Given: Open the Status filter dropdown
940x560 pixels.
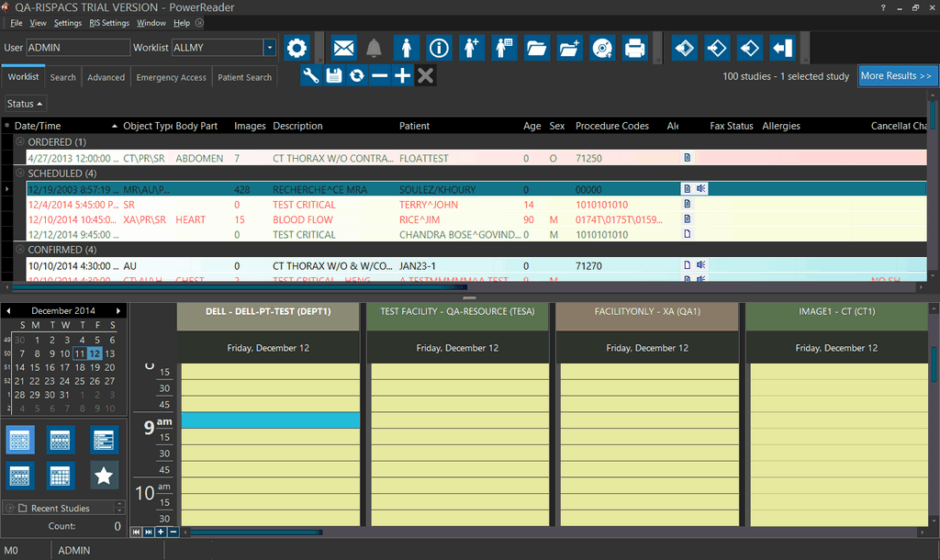Looking at the screenshot, I should [x=25, y=104].
